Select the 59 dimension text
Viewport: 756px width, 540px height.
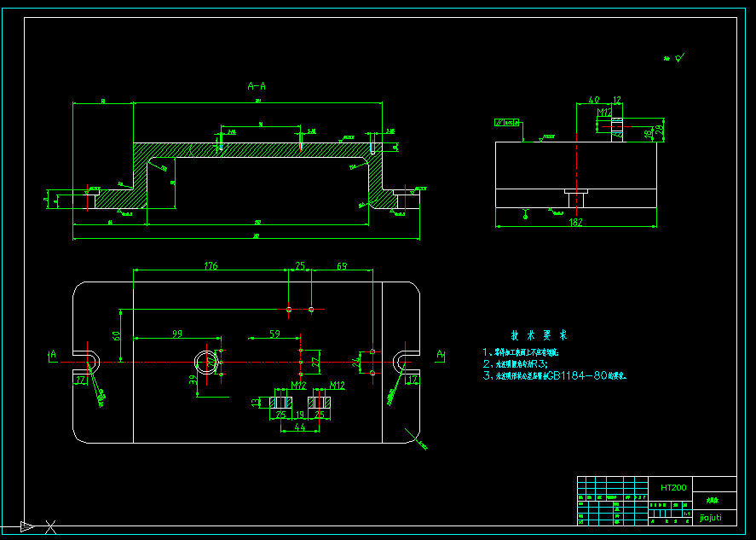274,334
